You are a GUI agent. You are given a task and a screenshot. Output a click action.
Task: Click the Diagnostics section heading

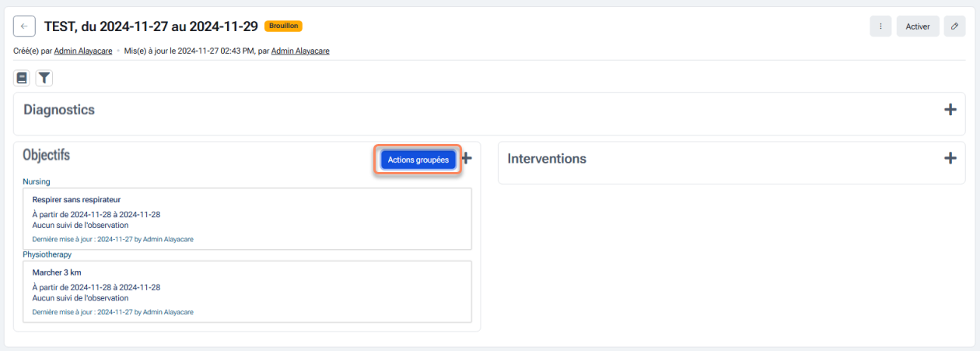tap(59, 110)
